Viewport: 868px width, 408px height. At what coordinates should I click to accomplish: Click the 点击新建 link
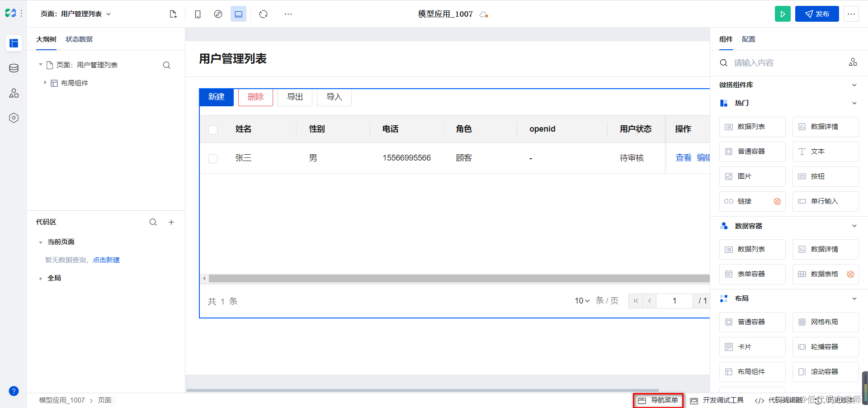(106, 260)
